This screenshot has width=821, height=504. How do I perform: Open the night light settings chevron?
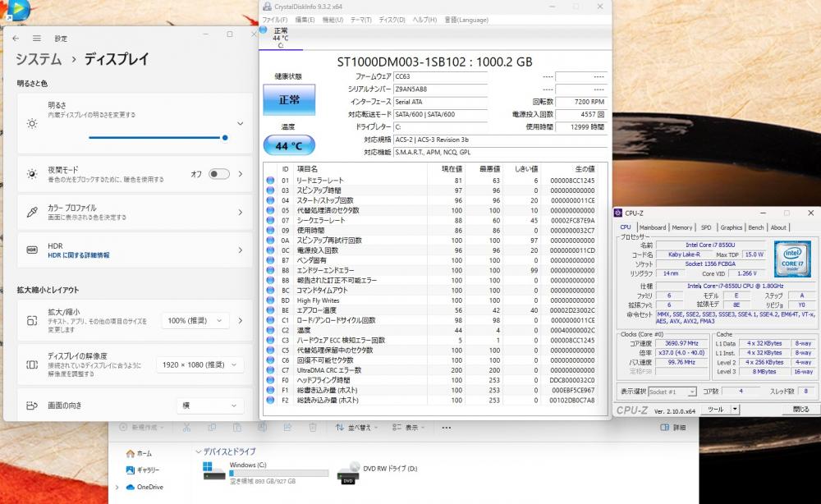tap(241, 174)
